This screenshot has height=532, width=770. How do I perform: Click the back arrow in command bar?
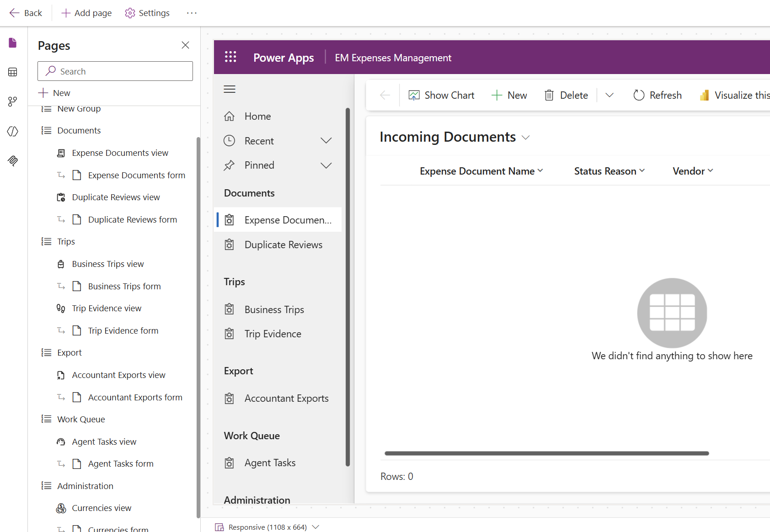click(385, 95)
